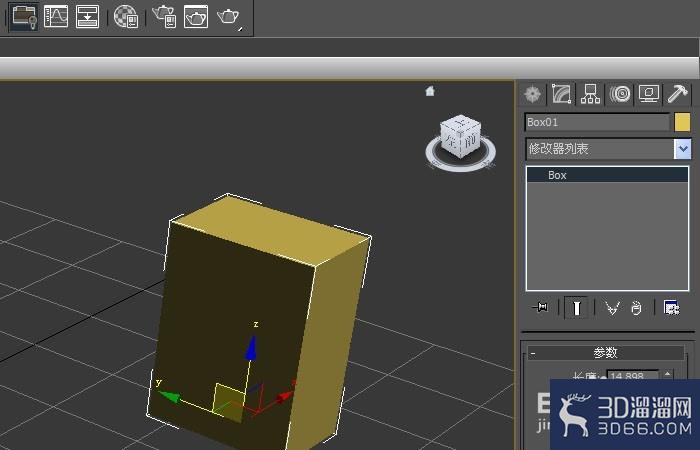Viewport: 700px width, 450px height.
Task: Click the 左 face of ViewCube
Action: tap(450, 141)
